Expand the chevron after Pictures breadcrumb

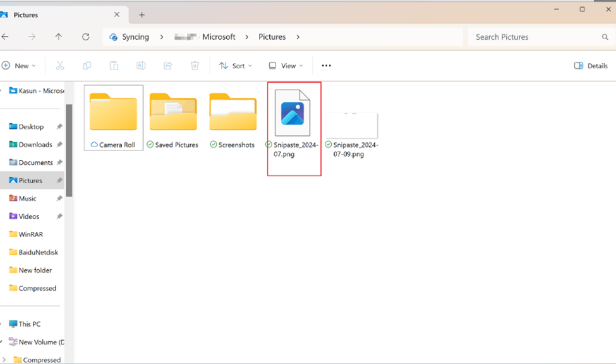pyautogui.click(x=298, y=37)
